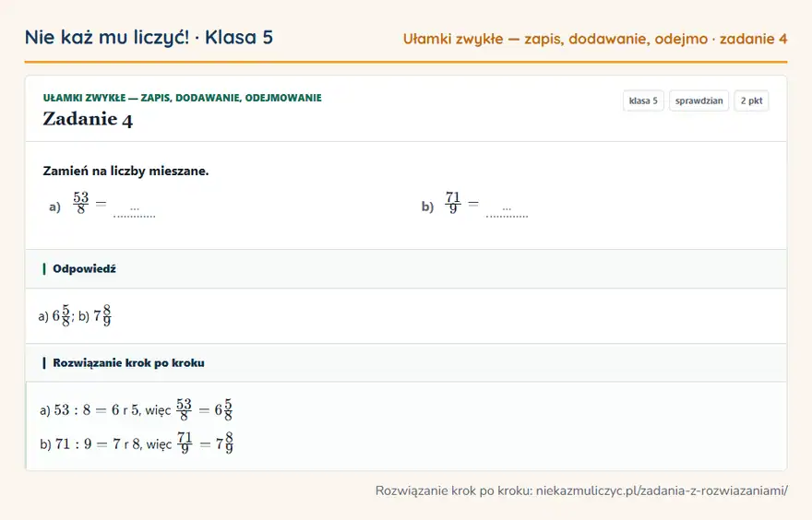The height and width of the screenshot is (520, 812).
Task: Click solution step 'b) 71 : 9 = 7 r 8'
Action: point(137,443)
